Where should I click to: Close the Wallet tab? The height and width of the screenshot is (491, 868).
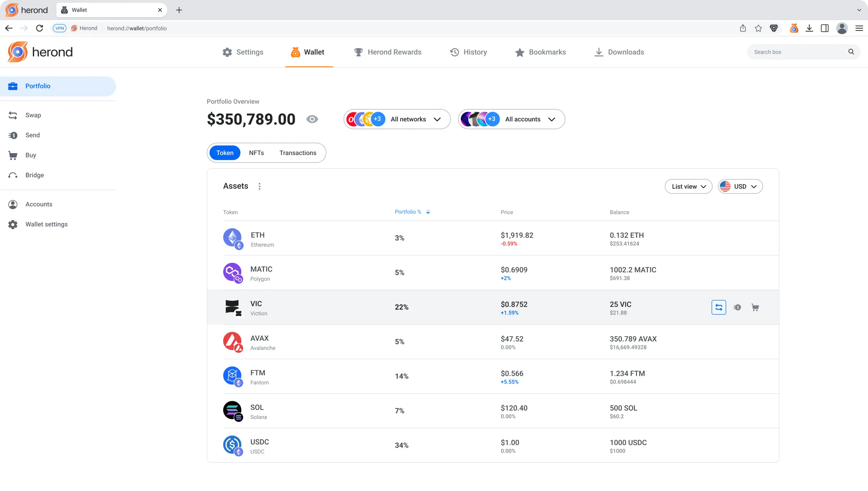click(160, 10)
